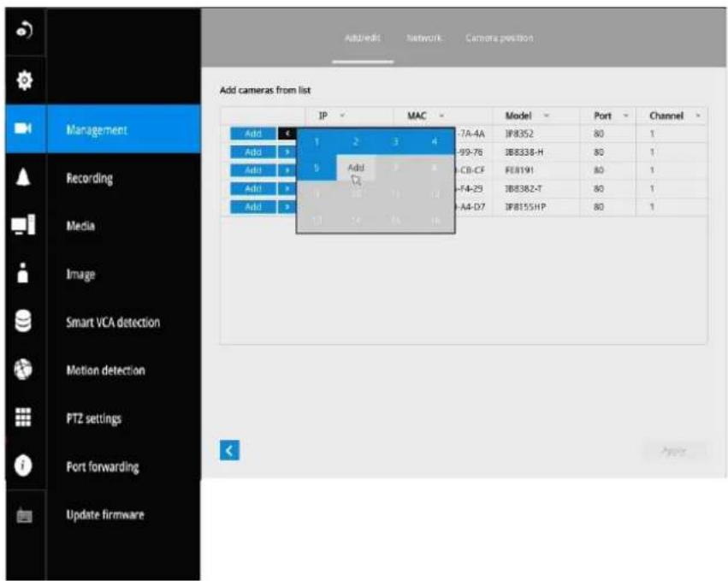This screenshot has height=581, width=728.
Task: Select channel 3 in channel grid
Action: pos(395,142)
